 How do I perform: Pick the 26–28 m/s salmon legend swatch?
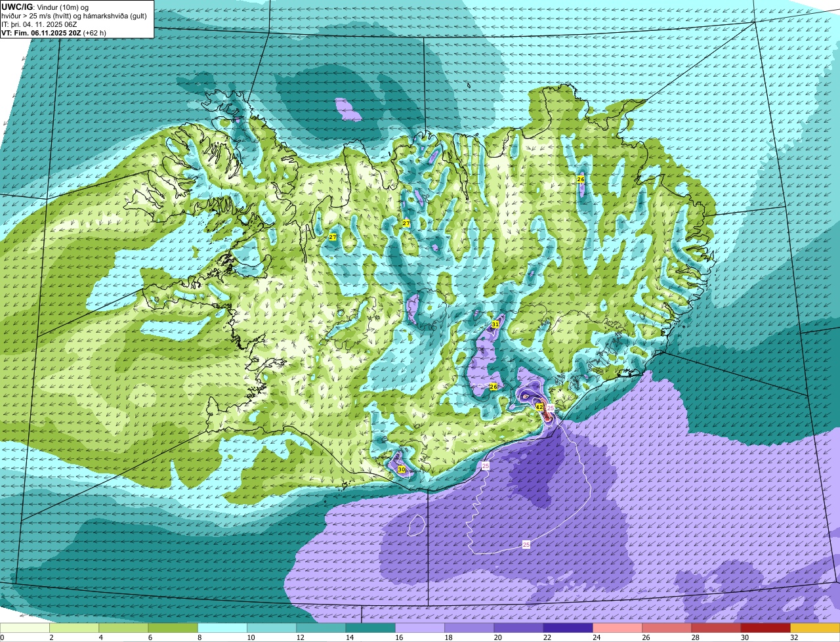pyautogui.click(x=667, y=628)
